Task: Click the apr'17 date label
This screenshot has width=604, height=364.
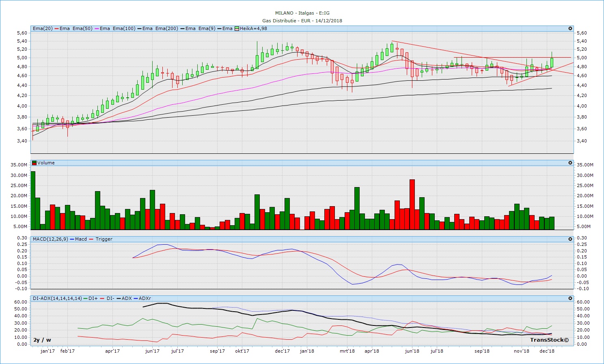Action: point(112,351)
